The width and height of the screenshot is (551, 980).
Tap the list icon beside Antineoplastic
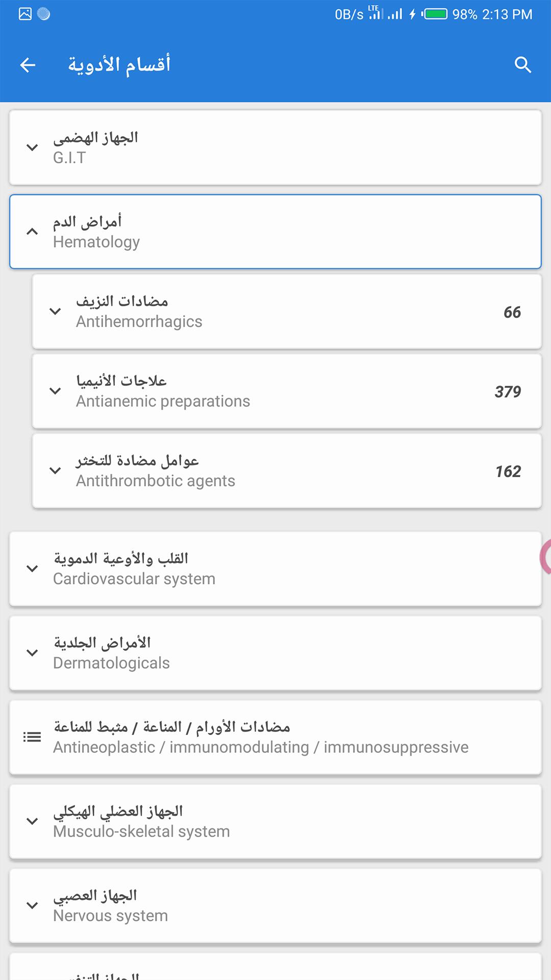click(x=32, y=737)
